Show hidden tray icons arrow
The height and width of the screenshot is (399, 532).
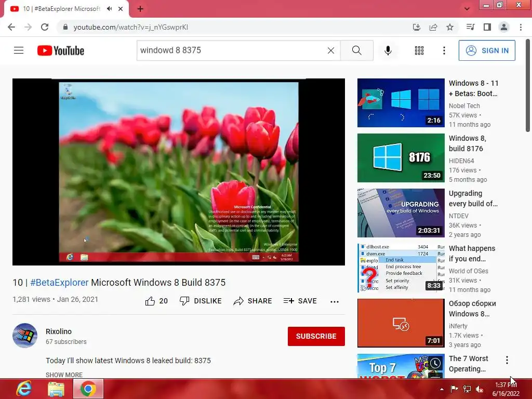coord(442,389)
